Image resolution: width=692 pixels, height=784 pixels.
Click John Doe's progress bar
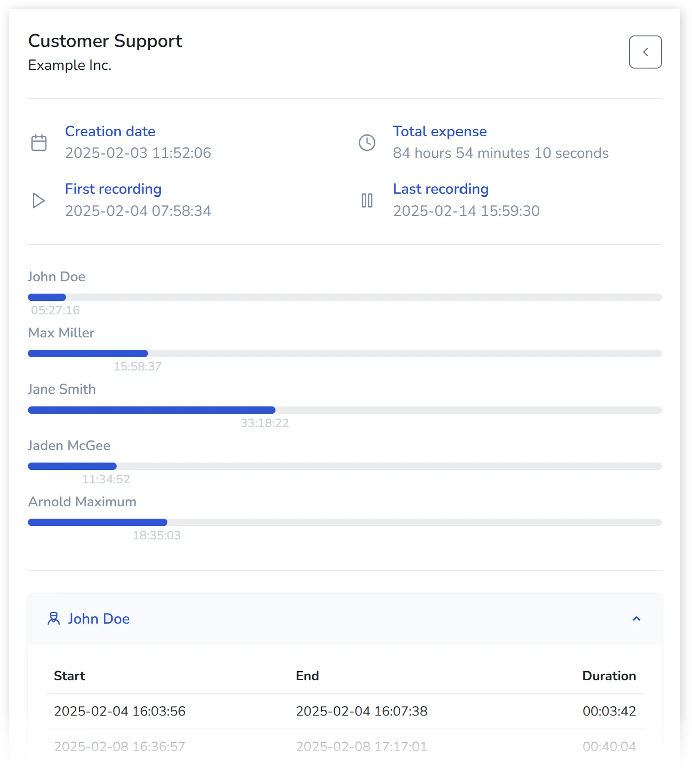coord(344,297)
